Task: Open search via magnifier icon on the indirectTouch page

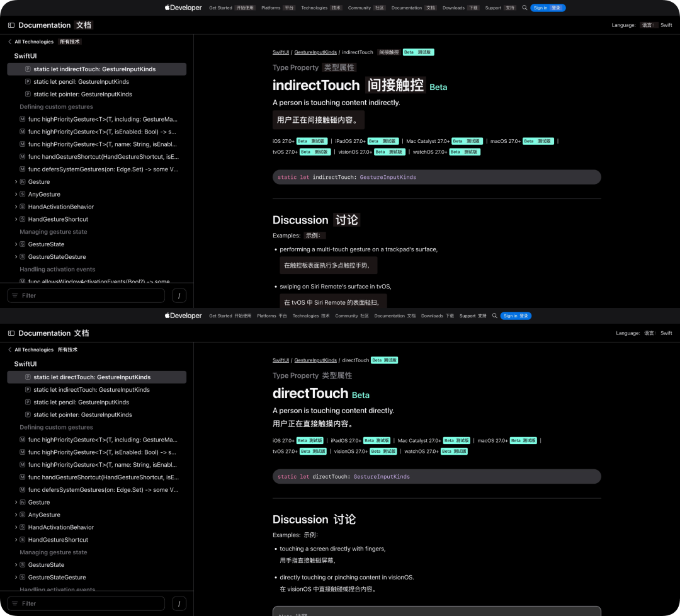Action: pos(524,8)
